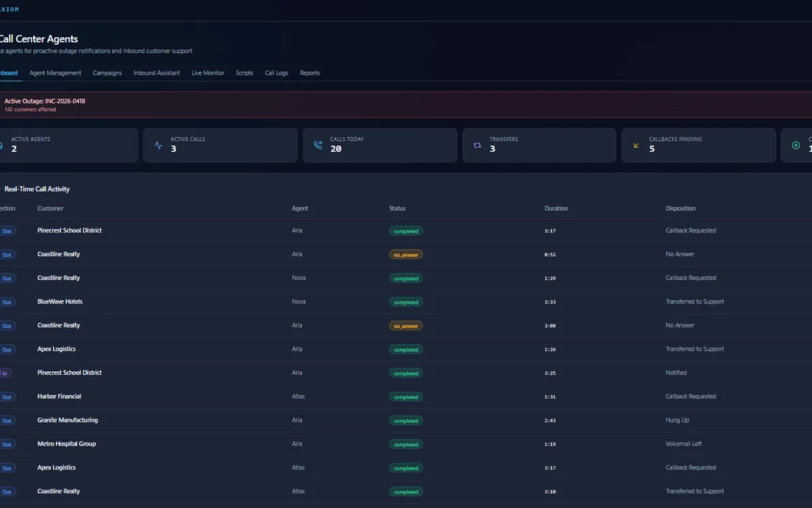Click the 3:33 duration value
This screenshot has width=812, height=508.
(550, 302)
